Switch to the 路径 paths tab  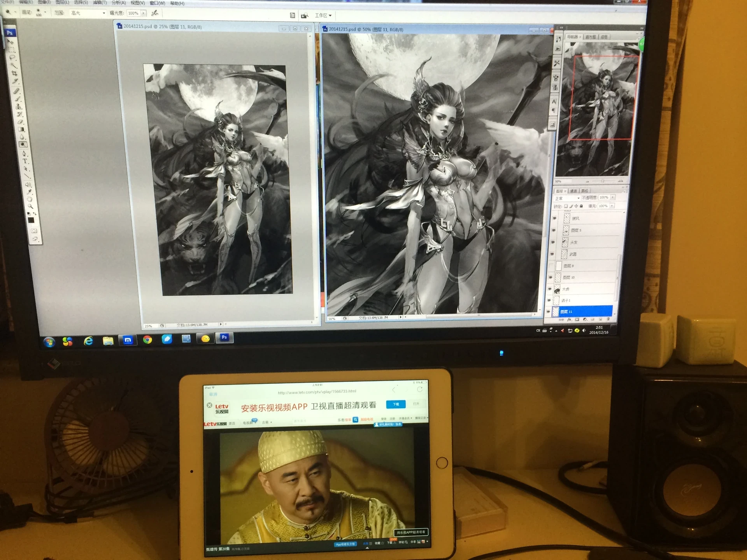tap(585, 191)
